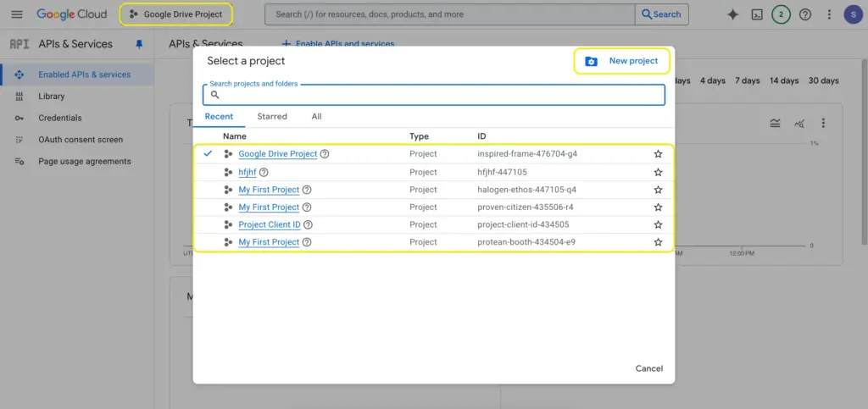Star the proven-citizen-435506-r4 project
Screen dimensions: 868x409
click(658, 207)
